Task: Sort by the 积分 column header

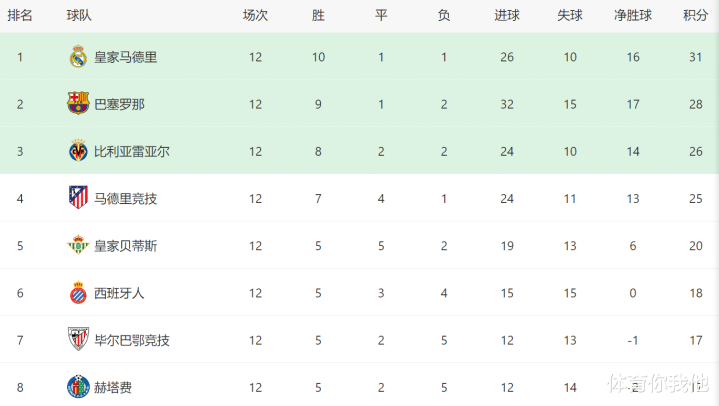Action: (x=695, y=16)
